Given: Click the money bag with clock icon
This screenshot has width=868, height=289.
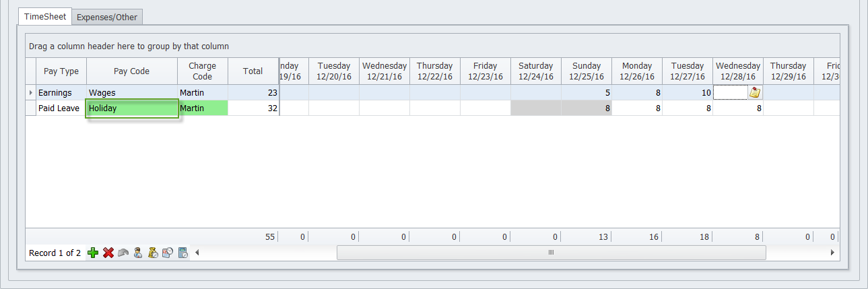Looking at the screenshot, I should click(x=153, y=253).
